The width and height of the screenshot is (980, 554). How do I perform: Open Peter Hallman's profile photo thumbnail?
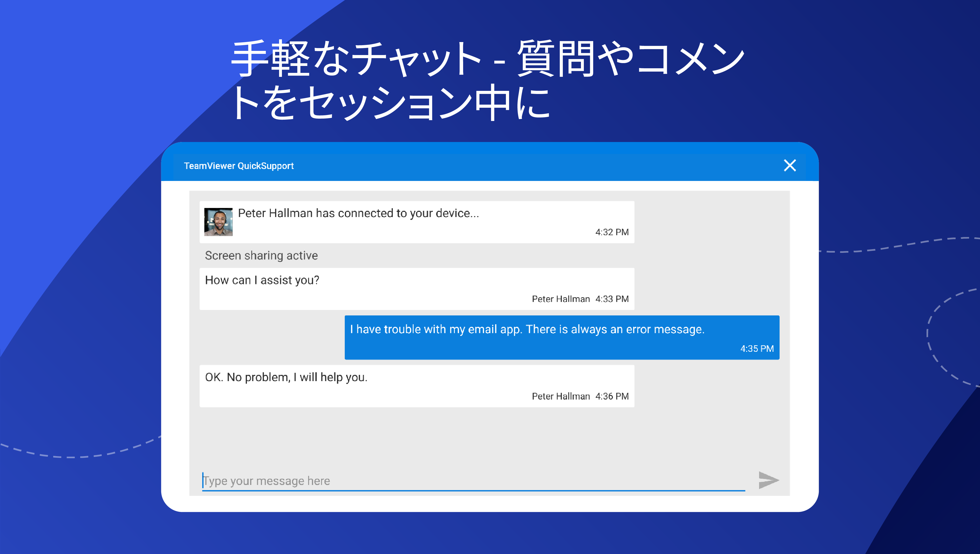tap(218, 222)
